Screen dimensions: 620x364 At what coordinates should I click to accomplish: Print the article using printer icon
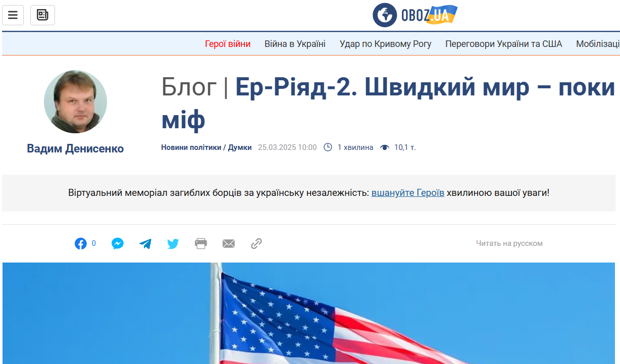[201, 244]
